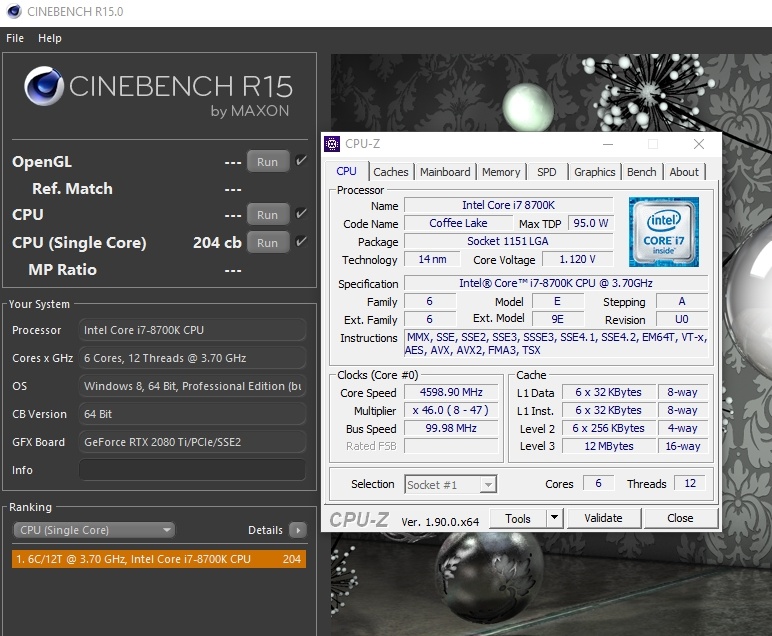Image resolution: width=772 pixels, height=636 pixels.
Task: Click the Core Speed value 4598.90 MHz
Action: pos(451,392)
